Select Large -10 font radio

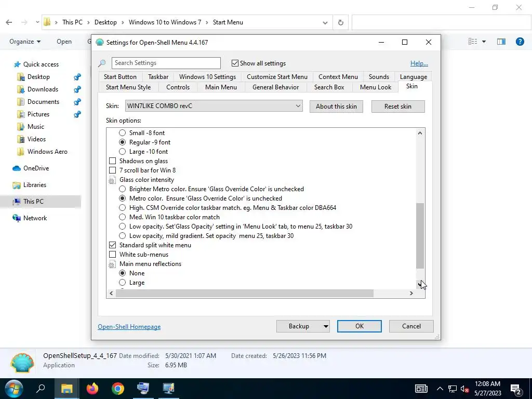click(x=122, y=152)
